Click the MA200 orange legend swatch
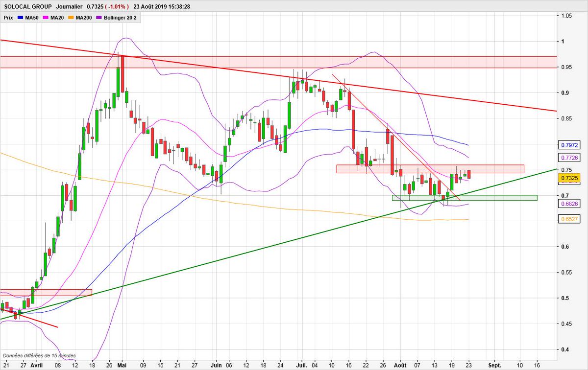Screen dimensions: 588x370 pos(71,17)
